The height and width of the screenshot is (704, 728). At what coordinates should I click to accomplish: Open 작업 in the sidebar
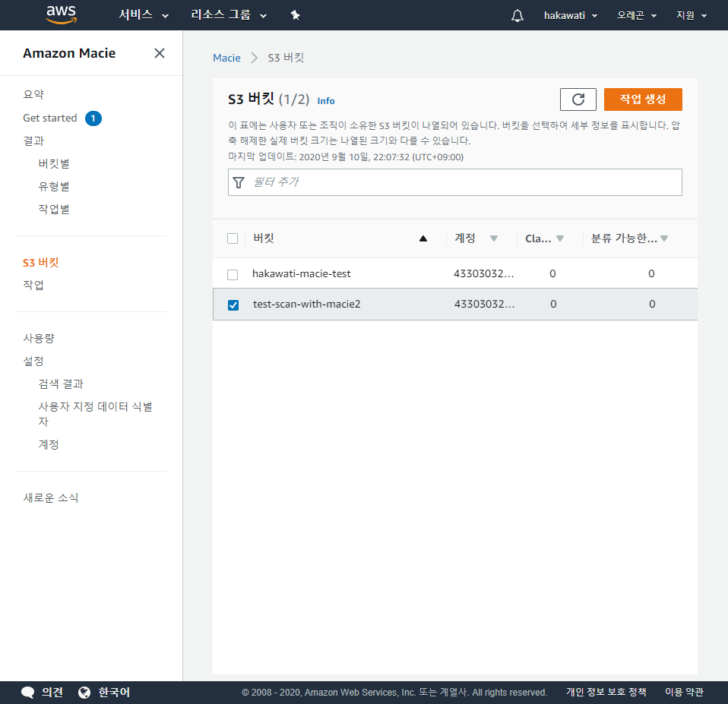click(33, 285)
